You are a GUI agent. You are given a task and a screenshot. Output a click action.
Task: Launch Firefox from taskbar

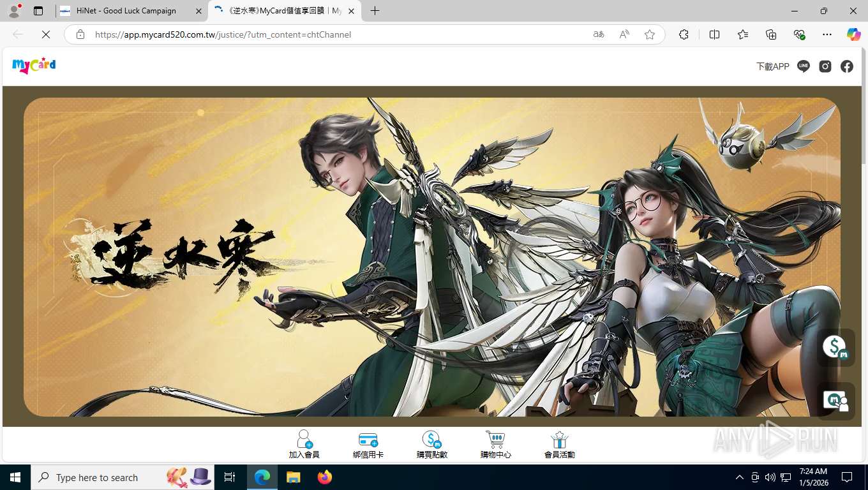click(x=325, y=477)
